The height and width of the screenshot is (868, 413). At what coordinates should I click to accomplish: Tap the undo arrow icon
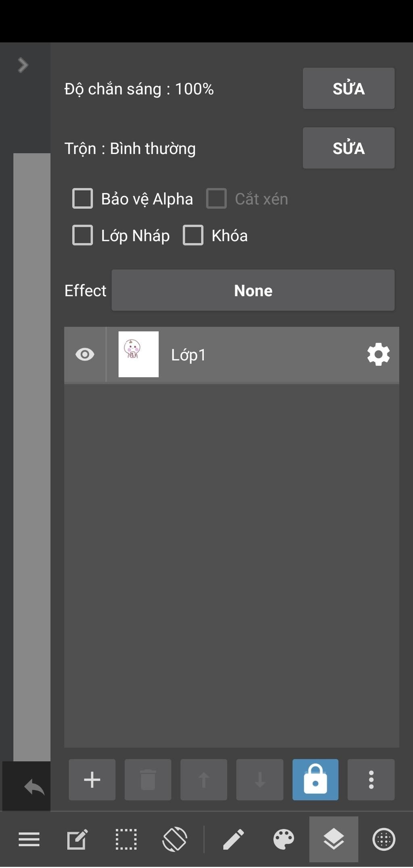(34, 787)
